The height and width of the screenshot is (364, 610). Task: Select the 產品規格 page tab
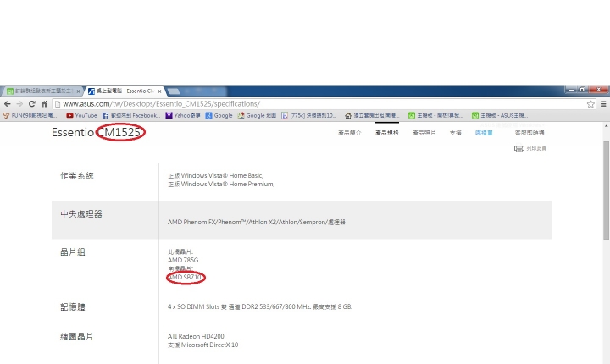pos(386,133)
